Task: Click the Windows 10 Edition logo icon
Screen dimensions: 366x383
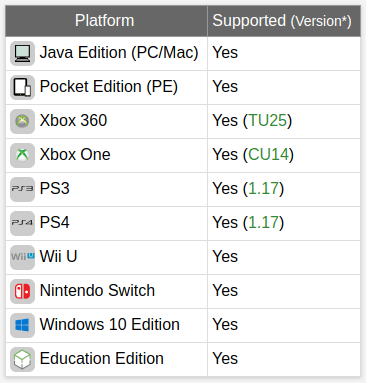Action: 22,325
